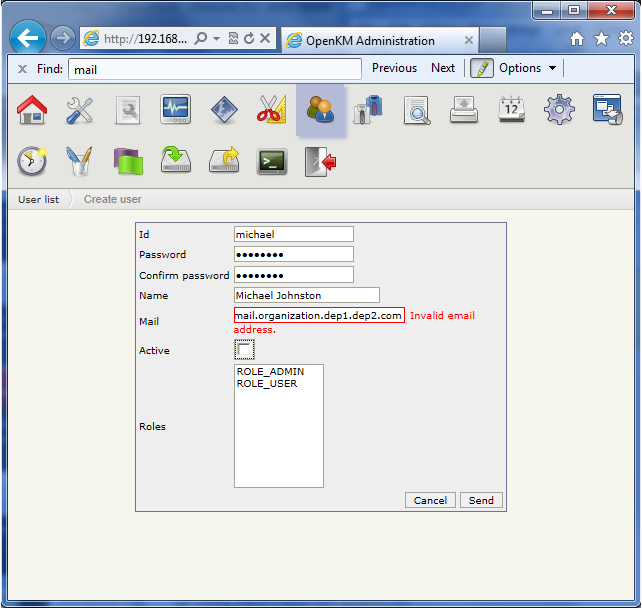
Task: Click the gear icon in admin toolbar
Action: click(559, 110)
